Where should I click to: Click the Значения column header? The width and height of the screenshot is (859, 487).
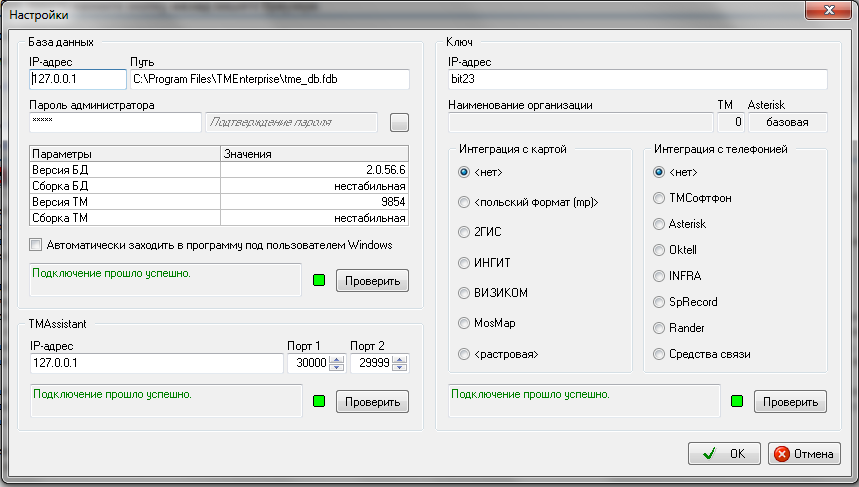click(x=314, y=155)
